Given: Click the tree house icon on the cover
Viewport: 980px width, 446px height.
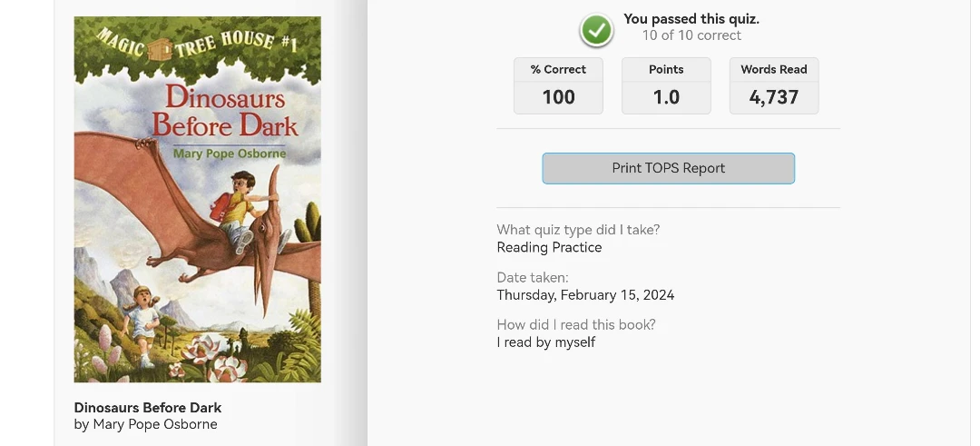Looking at the screenshot, I should [160, 49].
